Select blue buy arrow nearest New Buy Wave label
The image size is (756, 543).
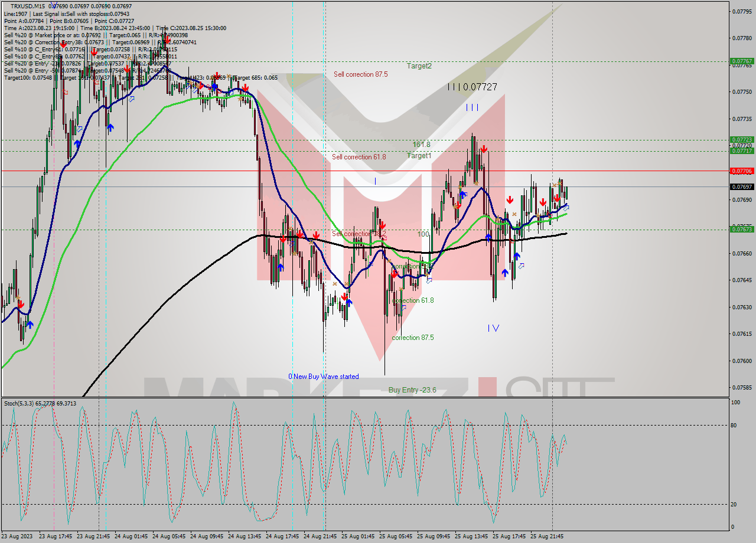(349, 303)
